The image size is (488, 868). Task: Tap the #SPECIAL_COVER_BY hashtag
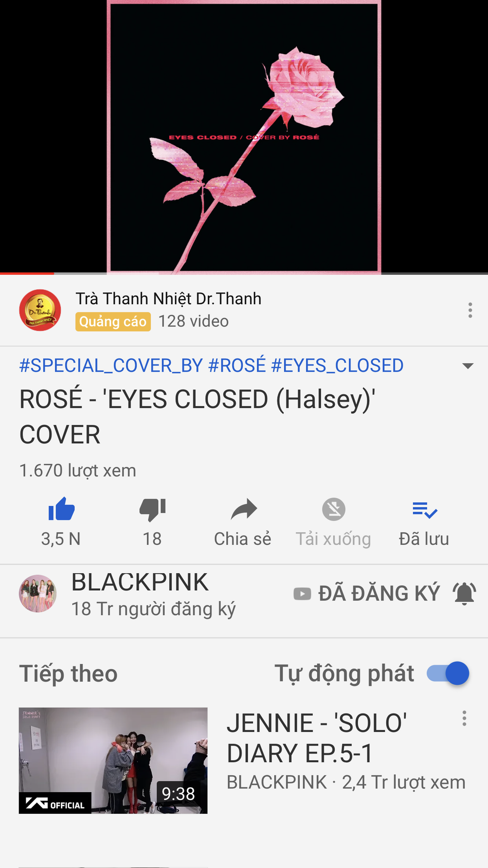coord(111,365)
